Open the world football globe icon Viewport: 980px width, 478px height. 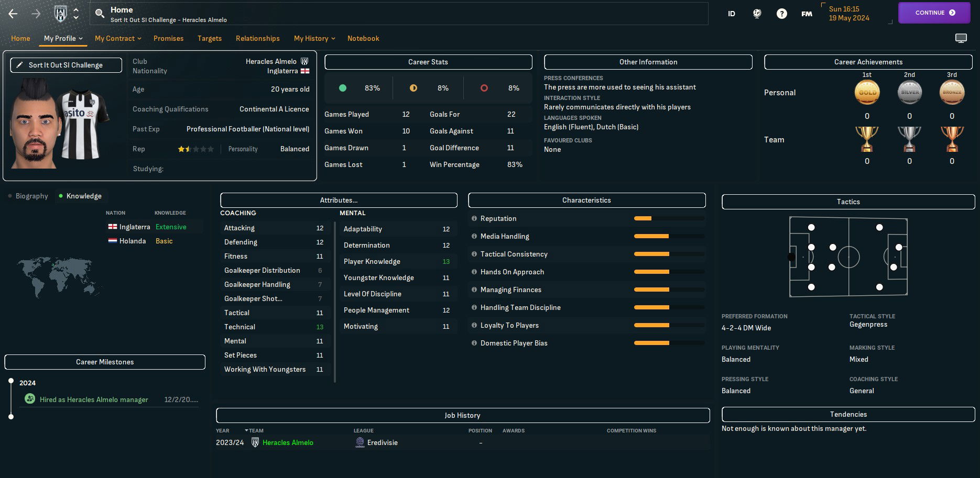[757, 14]
